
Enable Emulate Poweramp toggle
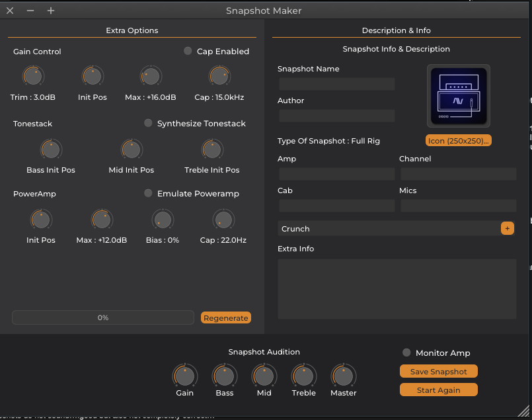(x=148, y=193)
